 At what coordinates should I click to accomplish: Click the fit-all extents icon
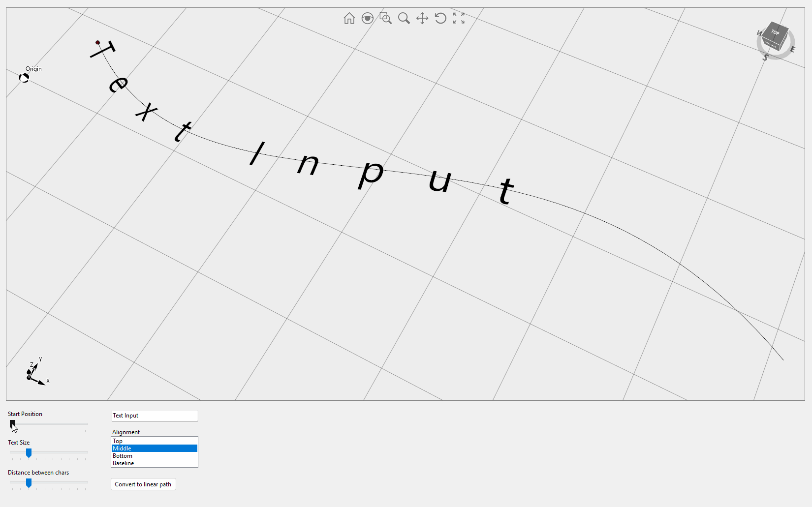[x=459, y=19]
